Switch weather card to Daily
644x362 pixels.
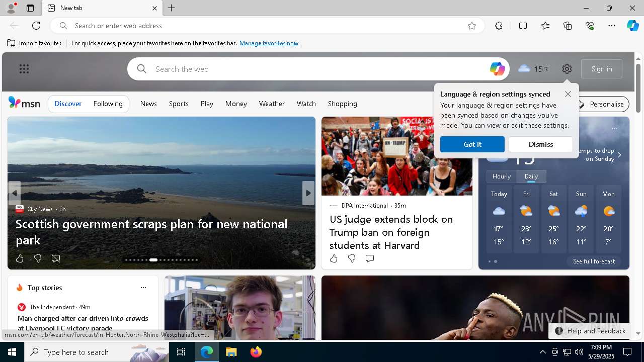pos(531,176)
